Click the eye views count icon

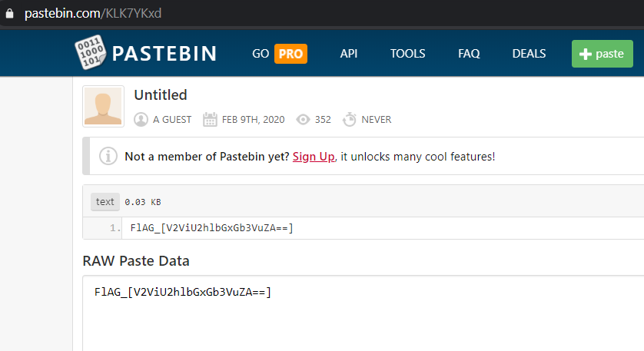coord(303,120)
